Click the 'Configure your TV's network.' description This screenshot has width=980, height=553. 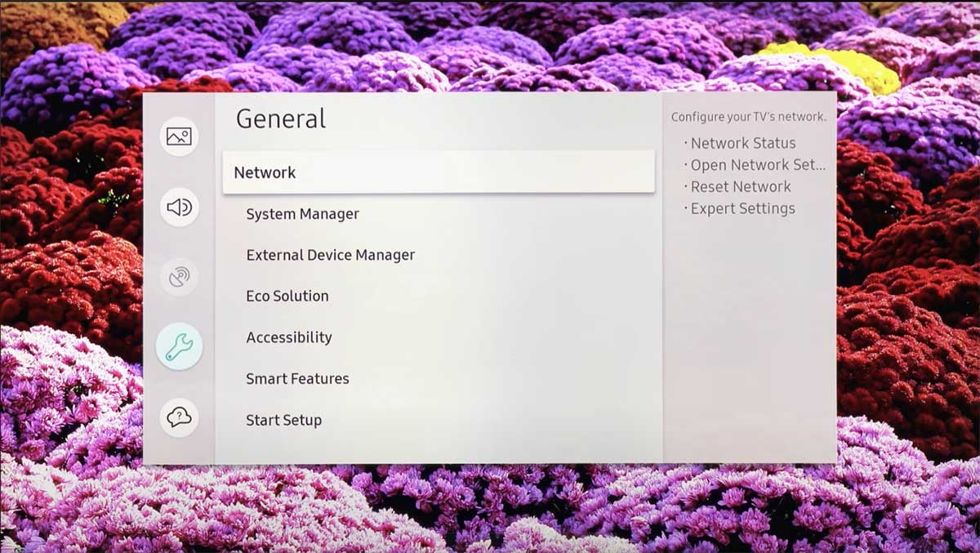[749, 117]
